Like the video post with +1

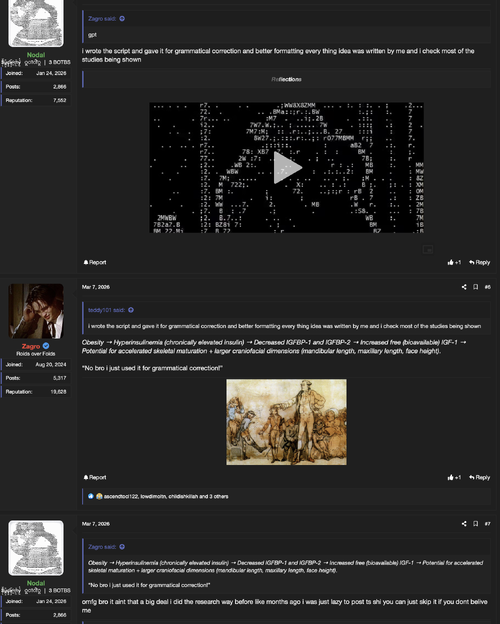(454, 262)
